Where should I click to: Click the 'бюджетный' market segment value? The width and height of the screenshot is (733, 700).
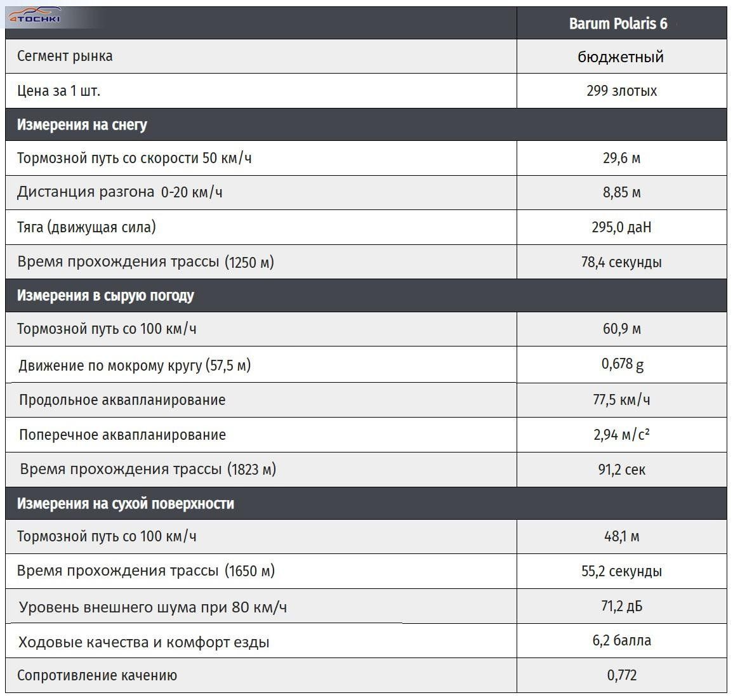621,57
